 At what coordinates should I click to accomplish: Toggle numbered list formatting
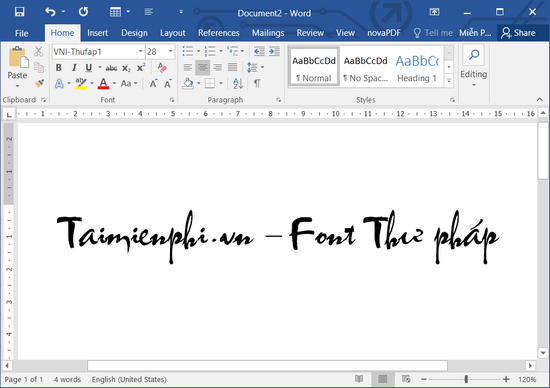tap(210, 52)
